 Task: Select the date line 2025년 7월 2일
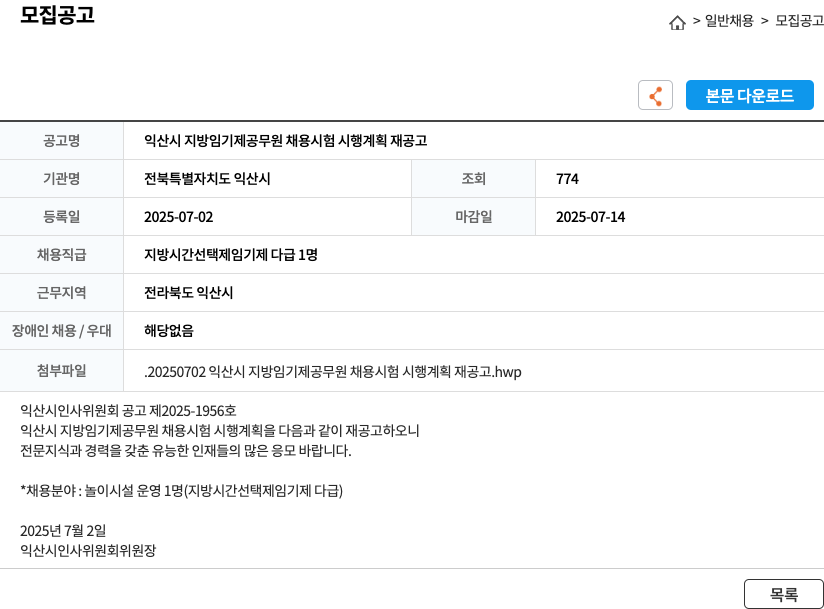63,531
